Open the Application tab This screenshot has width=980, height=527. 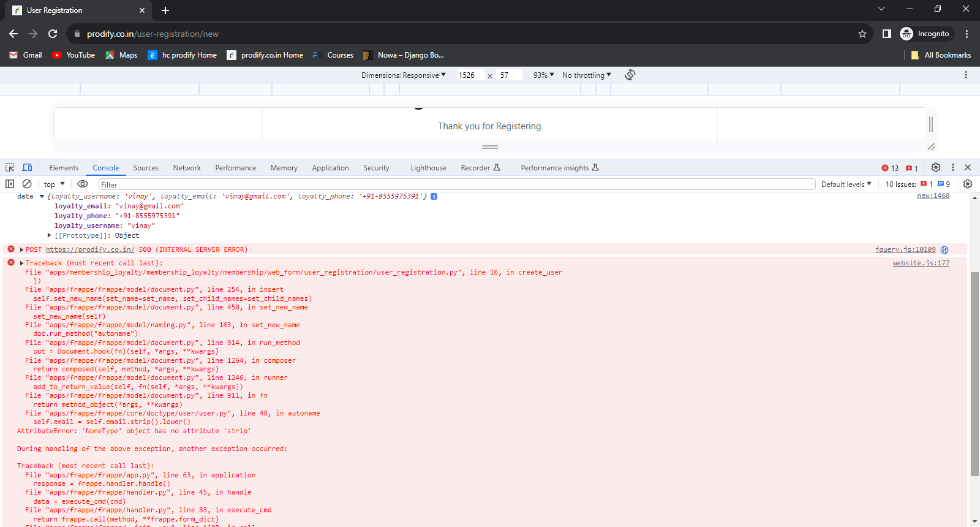330,168
